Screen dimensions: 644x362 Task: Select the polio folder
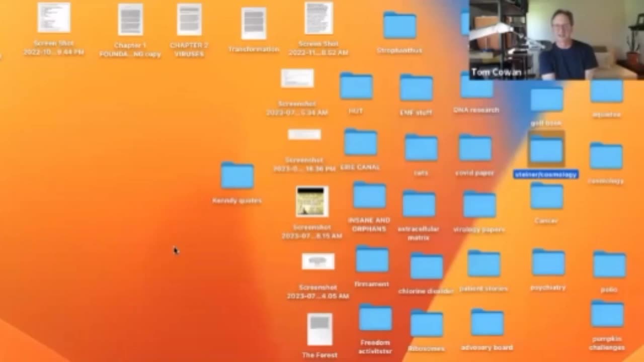coord(609,265)
